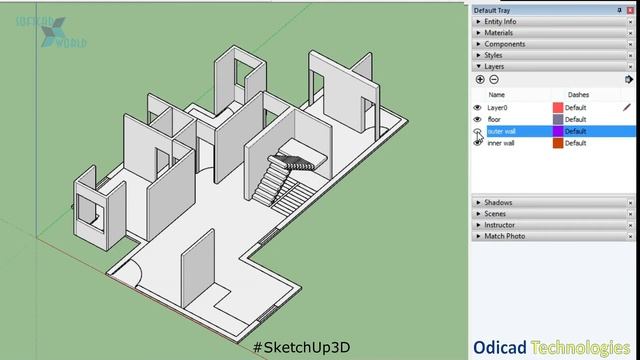Open Layer0 dashes Default setting

point(576,108)
